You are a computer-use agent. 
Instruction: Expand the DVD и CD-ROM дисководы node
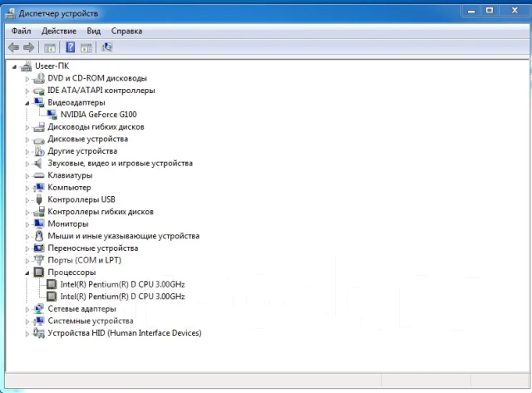pyautogui.click(x=27, y=79)
